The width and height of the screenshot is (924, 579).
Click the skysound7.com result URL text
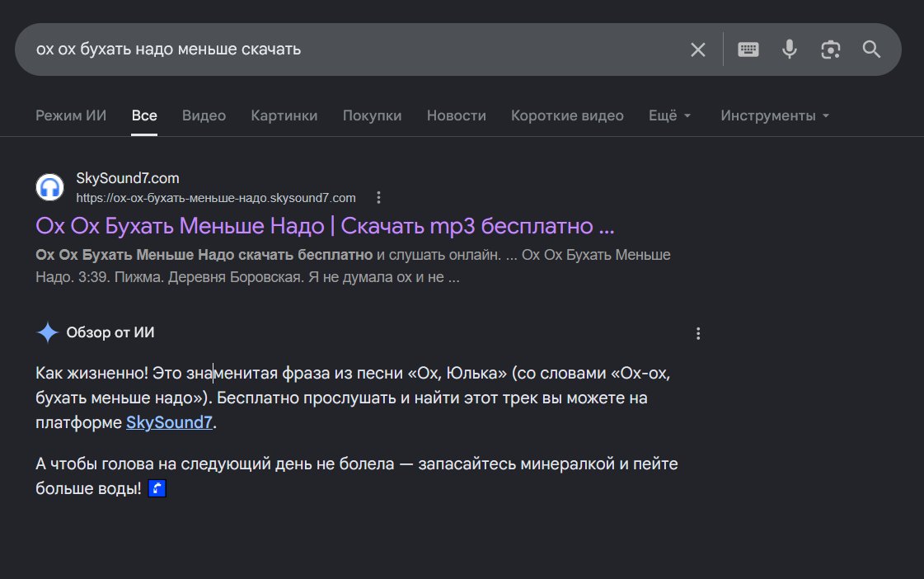click(216, 198)
